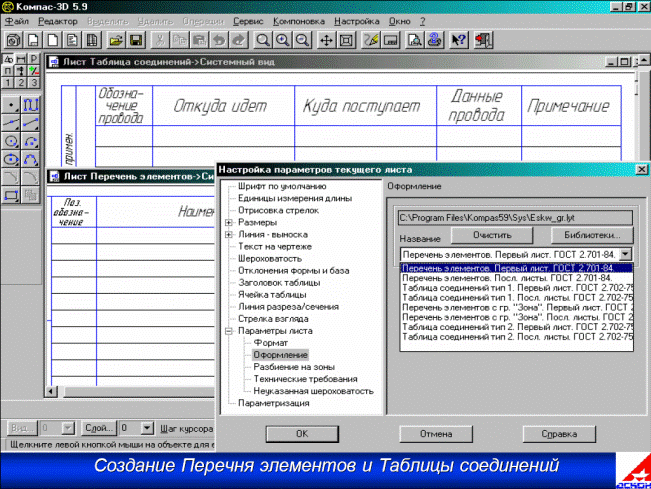Viewport: 651px width, 489px height.
Task: Open print preview with magnifier page icon
Action: pyautogui.click(x=414, y=40)
